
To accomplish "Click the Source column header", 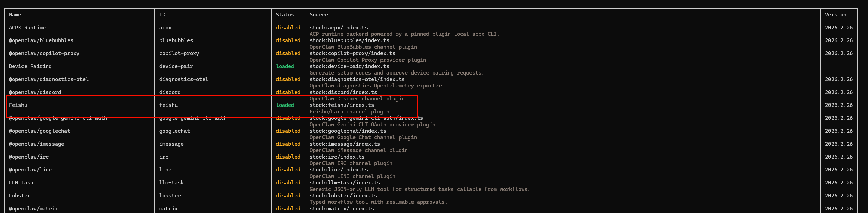I will coord(318,15).
